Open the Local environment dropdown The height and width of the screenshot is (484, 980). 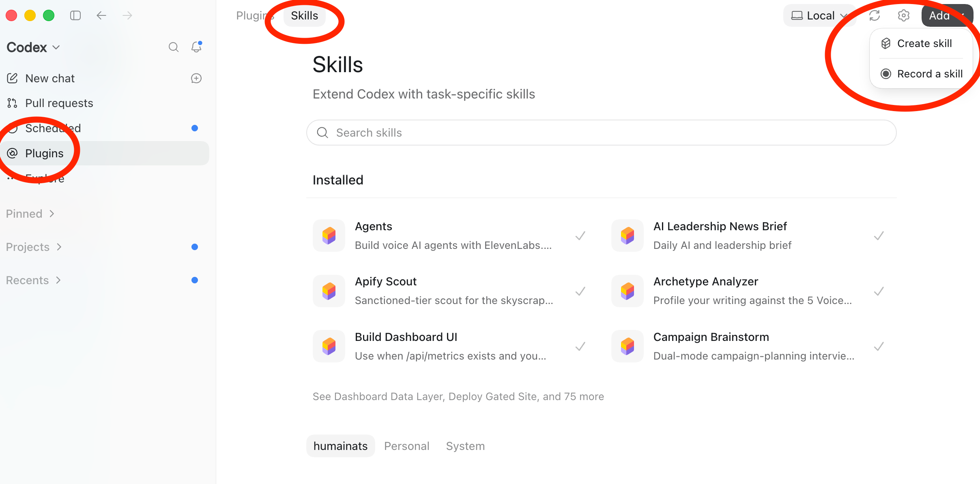tap(819, 15)
